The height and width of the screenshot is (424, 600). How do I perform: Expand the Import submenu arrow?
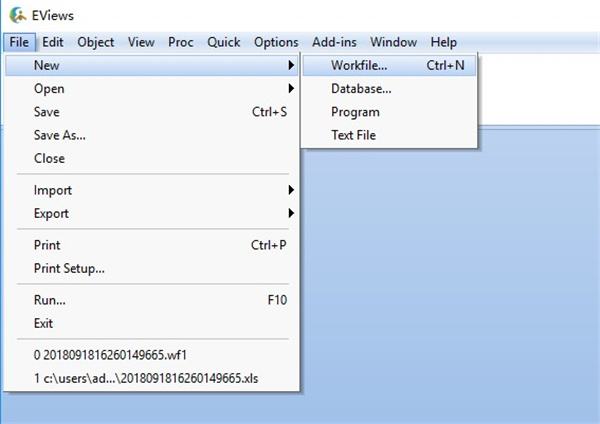[291, 190]
